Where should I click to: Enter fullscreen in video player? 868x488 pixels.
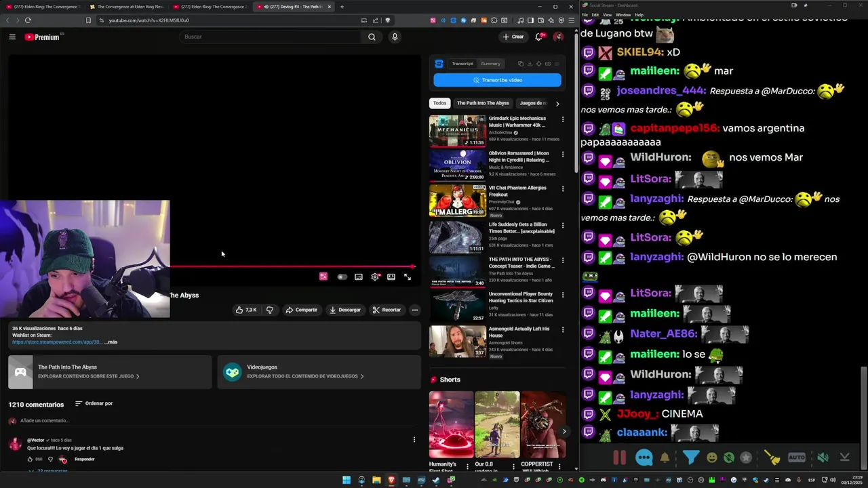tap(407, 277)
